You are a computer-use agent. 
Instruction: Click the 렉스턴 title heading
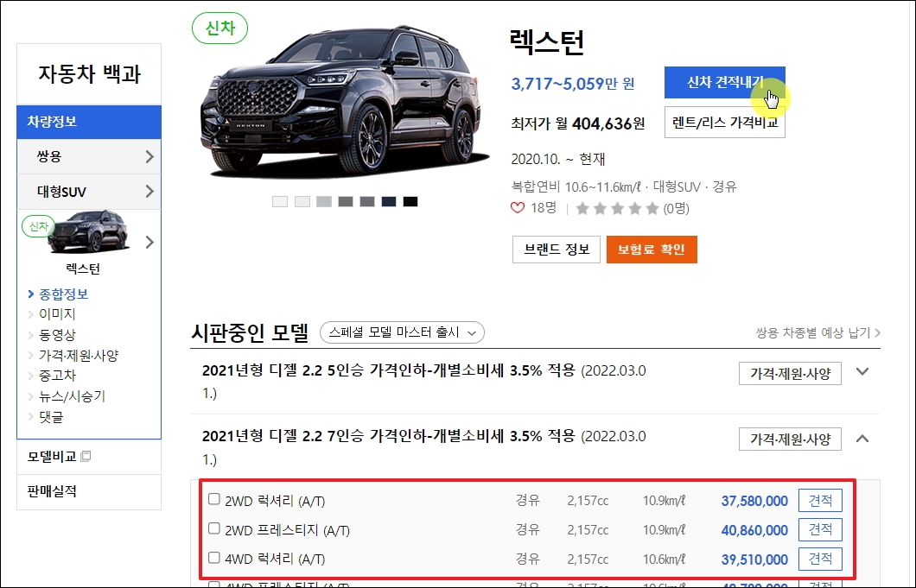pos(547,42)
